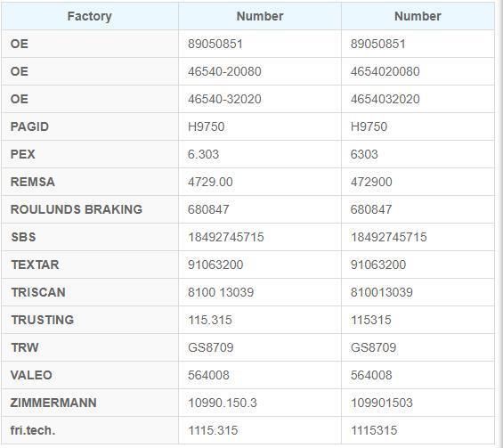Click REMSA number 4729.00

tap(210, 182)
